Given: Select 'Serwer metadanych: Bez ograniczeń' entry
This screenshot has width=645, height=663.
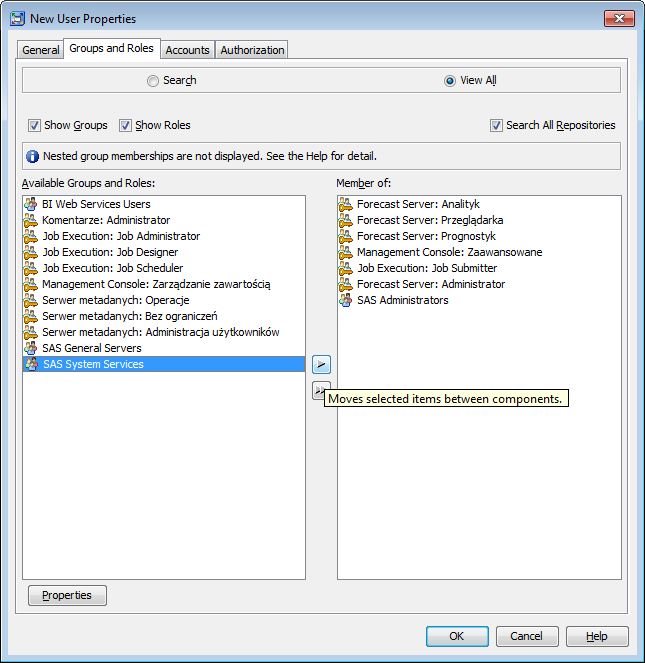Looking at the screenshot, I should [164, 317].
